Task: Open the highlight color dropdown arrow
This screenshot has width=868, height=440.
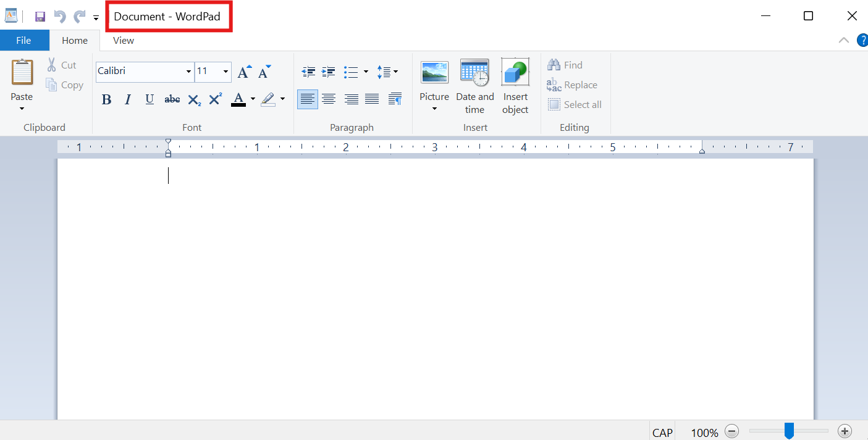Action: pos(282,99)
